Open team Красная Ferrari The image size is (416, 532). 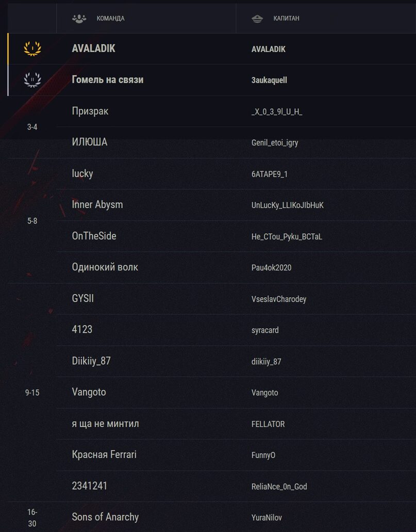pyautogui.click(x=104, y=455)
